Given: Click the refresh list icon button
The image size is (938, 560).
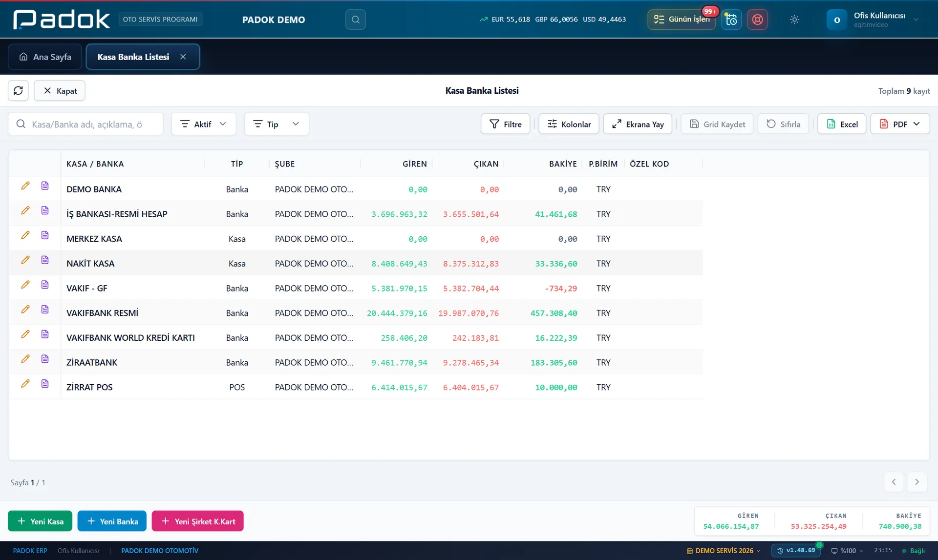Looking at the screenshot, I should pyautogui.click(x=18, y=91).
